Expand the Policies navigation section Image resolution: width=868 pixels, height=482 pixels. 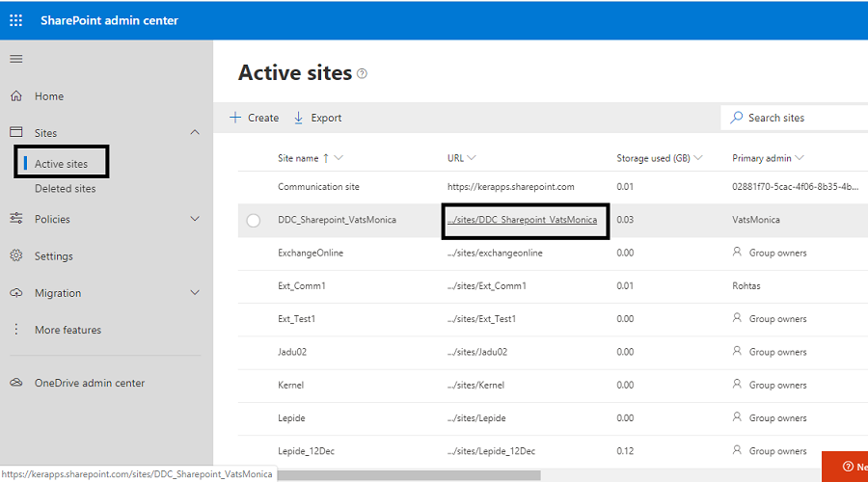(195, 219)
